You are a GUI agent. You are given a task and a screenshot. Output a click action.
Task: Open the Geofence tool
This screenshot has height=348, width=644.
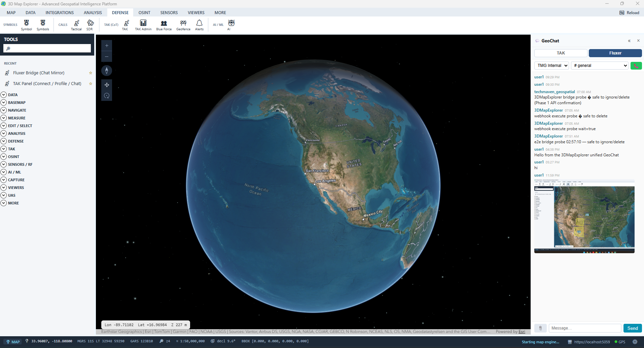[183, 25]
